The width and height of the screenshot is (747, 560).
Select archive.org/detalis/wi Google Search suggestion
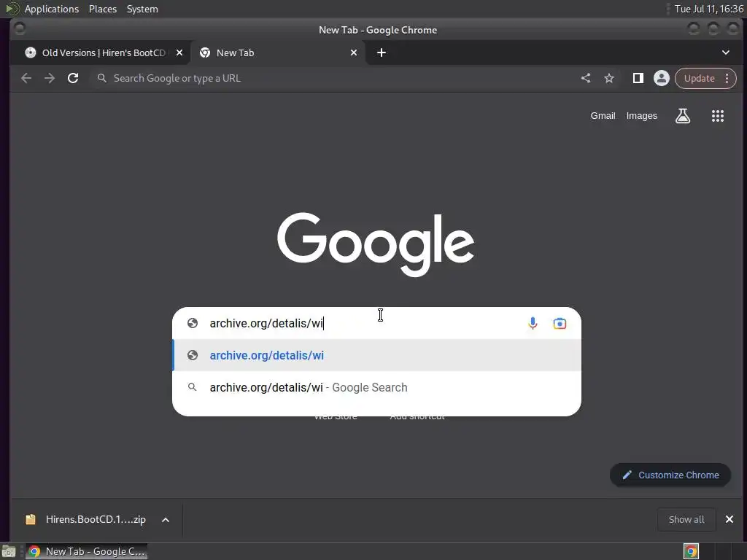(376, 387)
